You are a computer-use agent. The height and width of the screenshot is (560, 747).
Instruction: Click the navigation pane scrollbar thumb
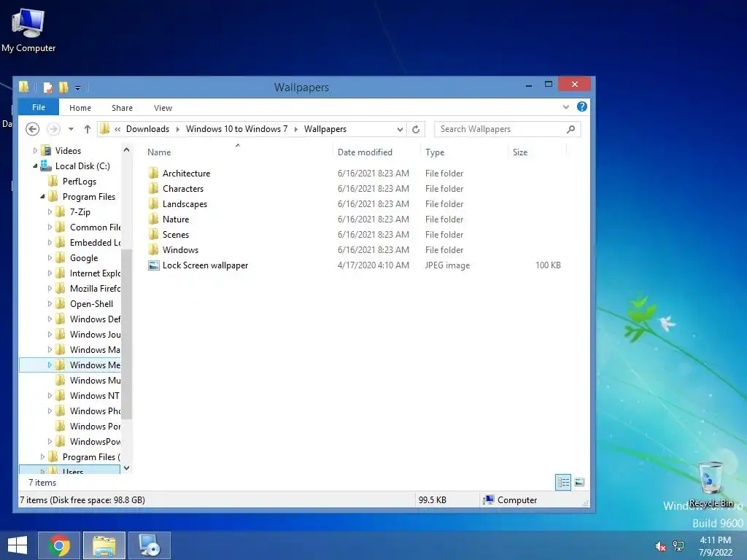(126, 333)
